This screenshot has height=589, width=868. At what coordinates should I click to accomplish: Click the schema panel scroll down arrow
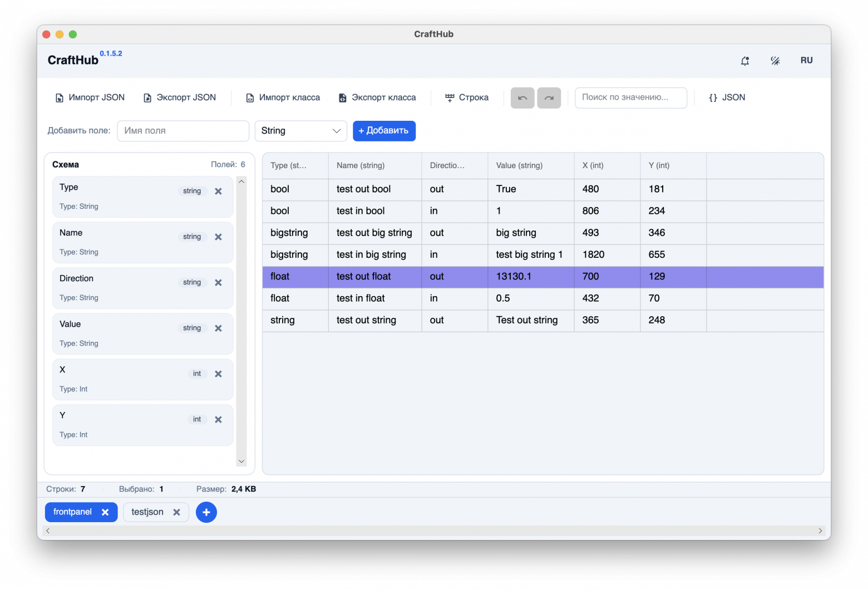click(x=241, y=462)
